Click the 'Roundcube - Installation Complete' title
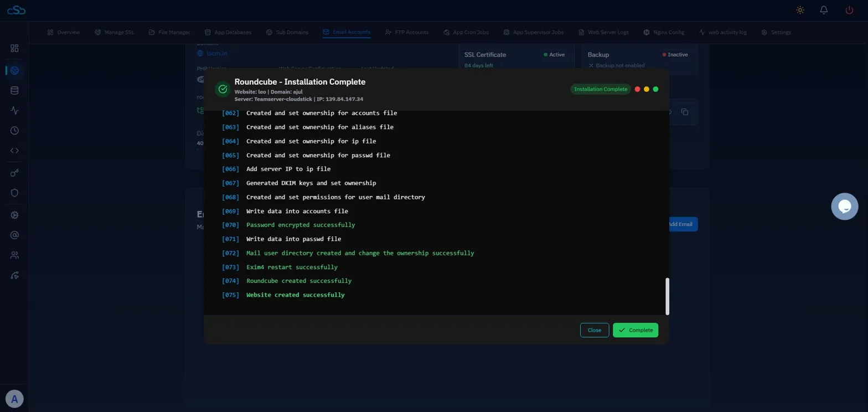Image resolution: width=868 pixels, height=412 pixels. 300,82
